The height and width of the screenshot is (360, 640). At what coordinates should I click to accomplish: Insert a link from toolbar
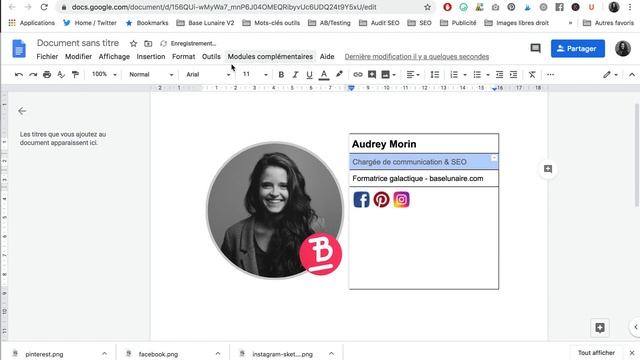tap(358, 75)
